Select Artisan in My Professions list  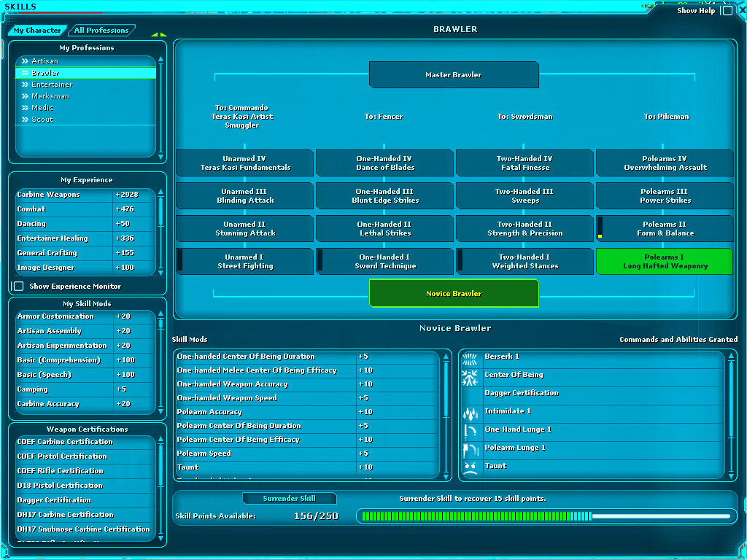click(86, 61)
